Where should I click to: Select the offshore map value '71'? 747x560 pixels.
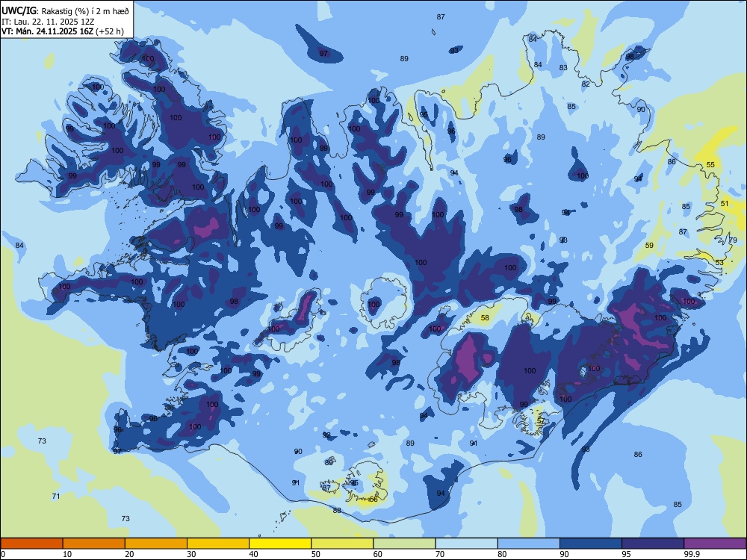(56, 497)
